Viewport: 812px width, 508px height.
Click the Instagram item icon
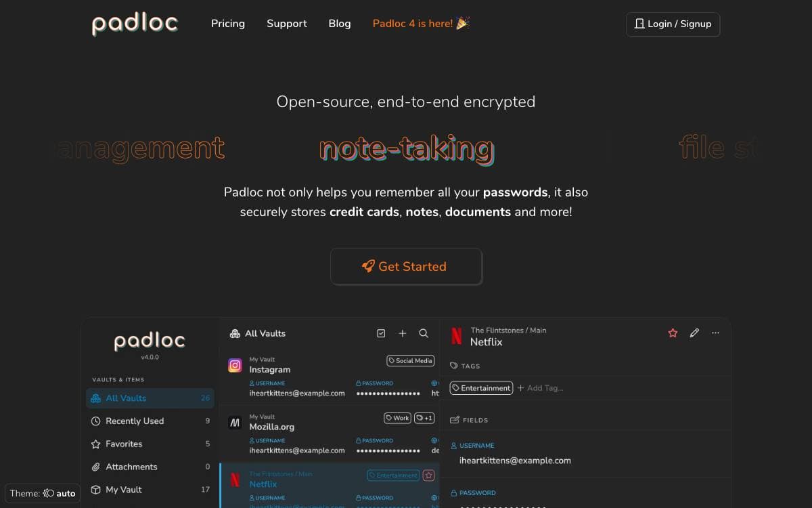click(235, 366)
